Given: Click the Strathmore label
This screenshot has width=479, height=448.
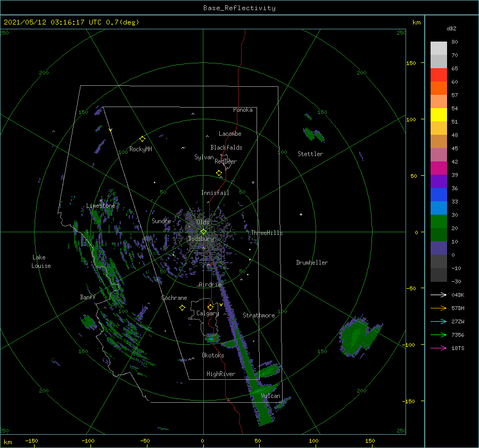Looking at the screenshot, I should click(259, 315).
